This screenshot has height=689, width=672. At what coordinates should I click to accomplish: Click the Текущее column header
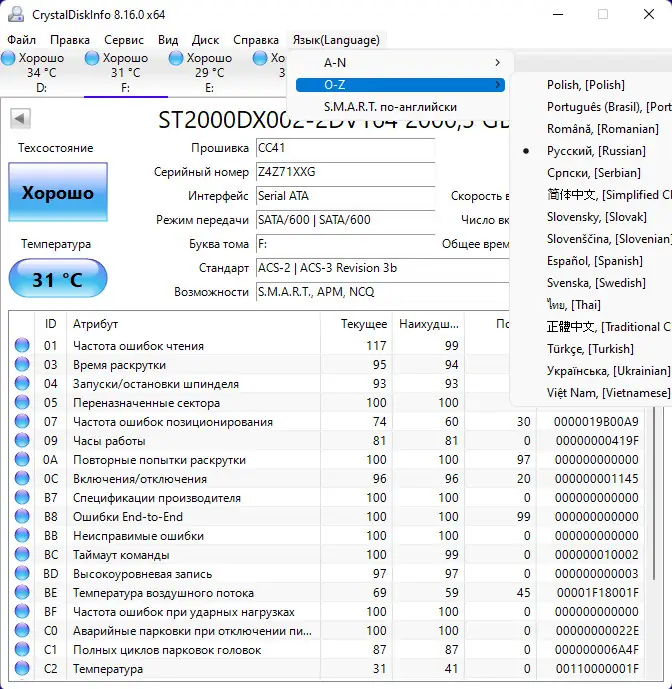tap(357, 324)
